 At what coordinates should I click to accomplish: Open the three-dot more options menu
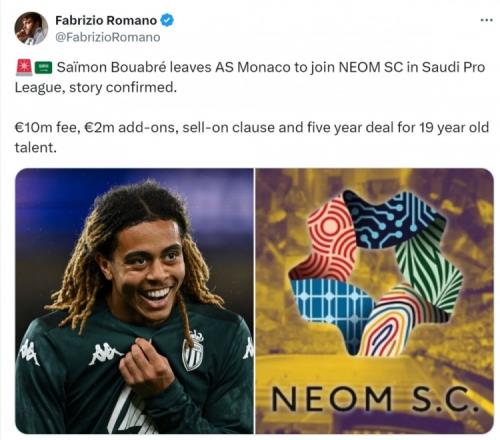[486, 20]
